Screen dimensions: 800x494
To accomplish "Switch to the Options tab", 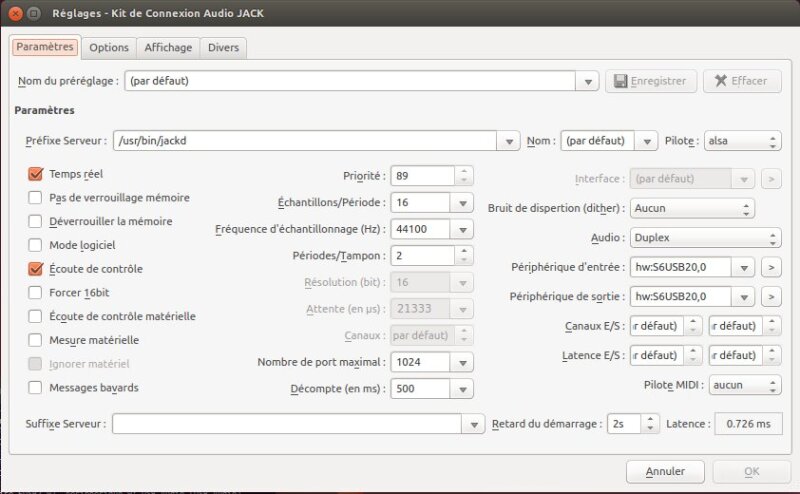I will tap(109, 47).
